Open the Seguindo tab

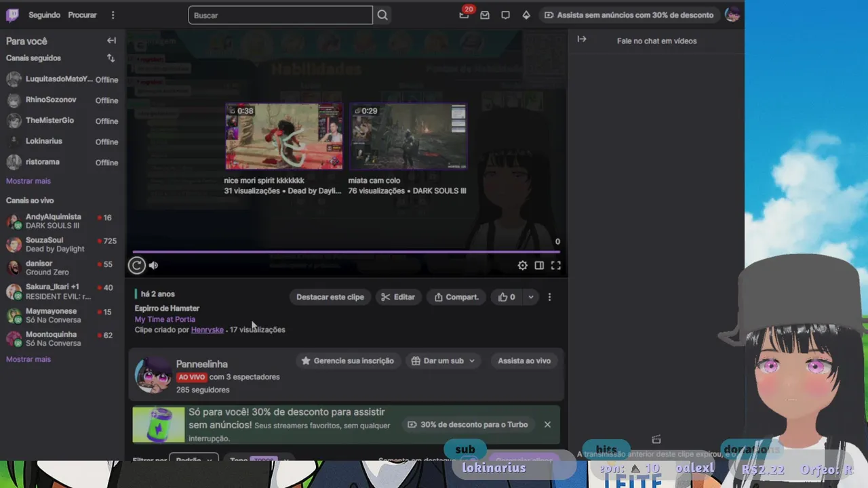[44, 15]
